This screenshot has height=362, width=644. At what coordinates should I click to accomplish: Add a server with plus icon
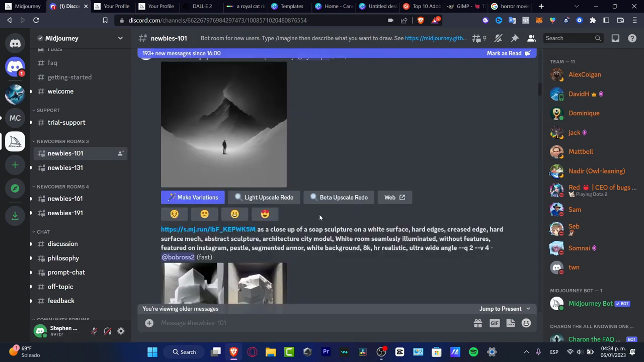pos(15,165)
